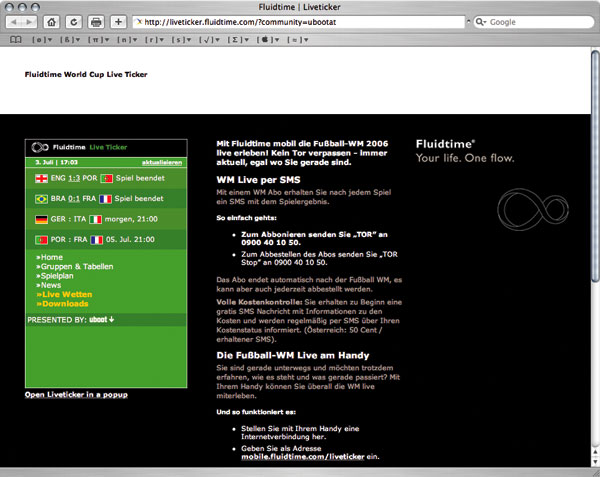Image resolution: width=600 pixels, height=477 pixels.
Task: Expand the [n] bookmarks folder
Action: [x=127, y=40]
